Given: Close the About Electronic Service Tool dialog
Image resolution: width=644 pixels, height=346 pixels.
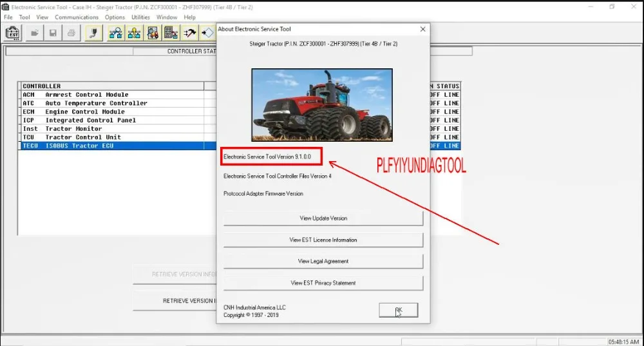Looking at the screenshot, I should point(422,29).
